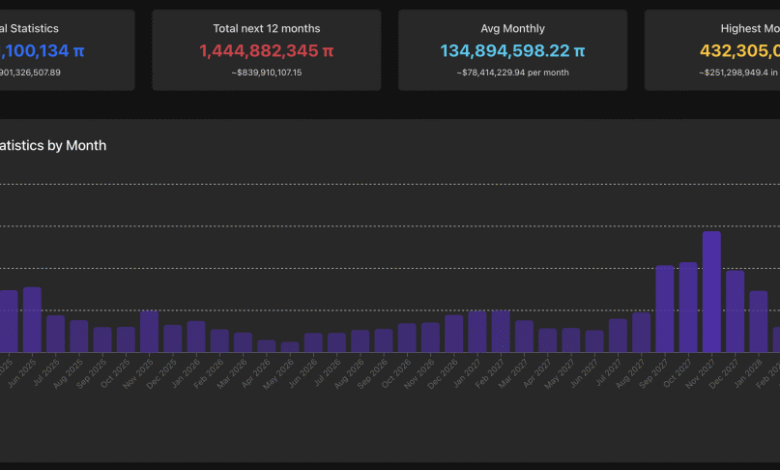The image size is (780, 470).
Task: Select the May 2026 shortest bar
Action: (290, 347)
